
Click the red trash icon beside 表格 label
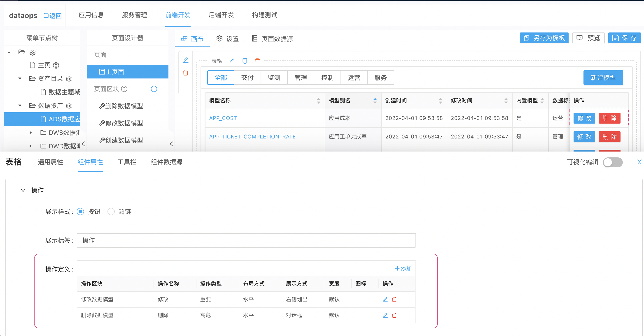click(257, 61)
